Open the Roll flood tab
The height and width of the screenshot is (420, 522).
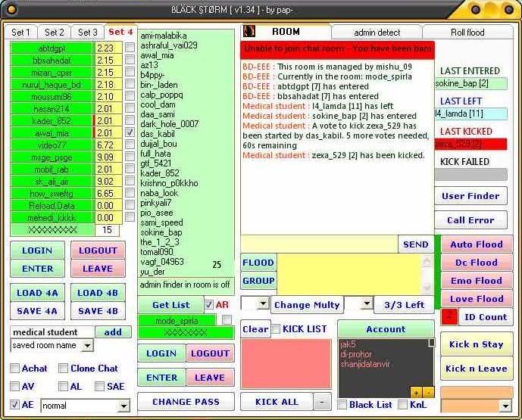pos(467,33)
